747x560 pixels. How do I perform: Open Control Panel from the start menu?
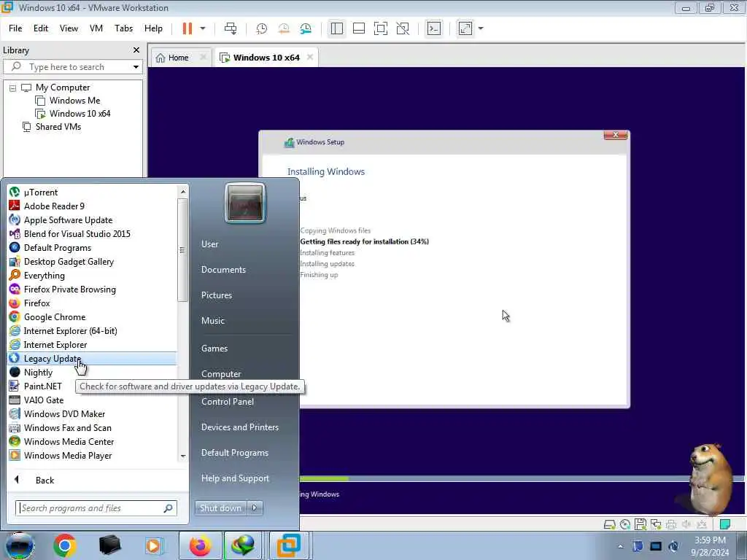[x=228, y=402]
